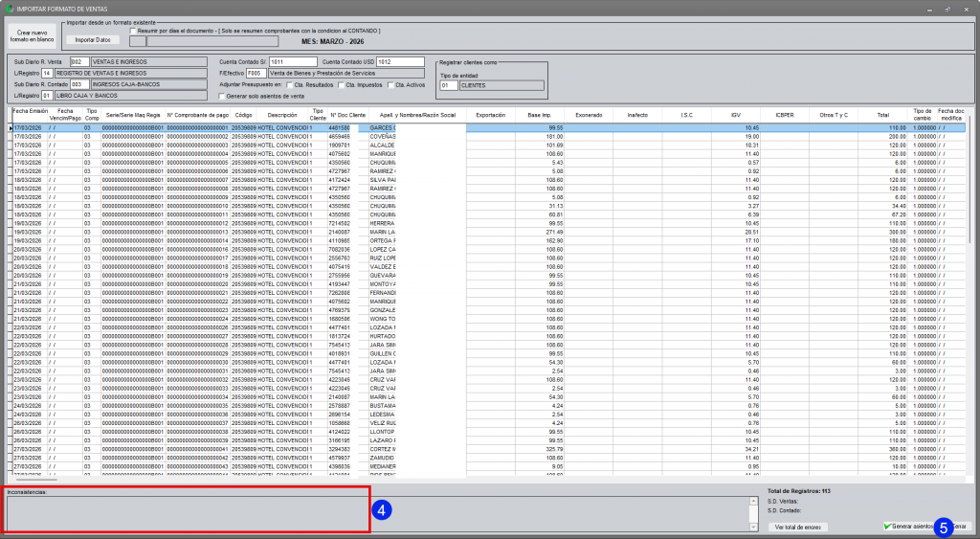
Task: Click the down arrow of the Inconsistencias scrollbar
Action: [753, 528]
